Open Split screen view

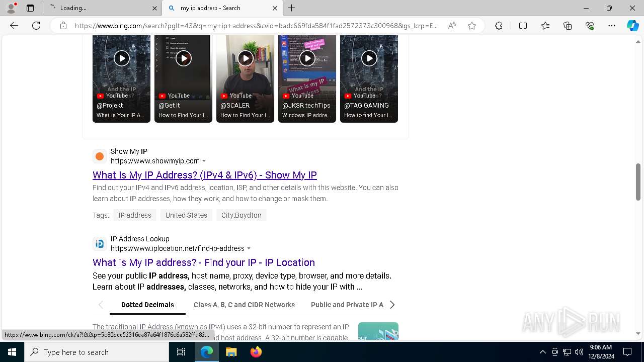click(523, 26)
